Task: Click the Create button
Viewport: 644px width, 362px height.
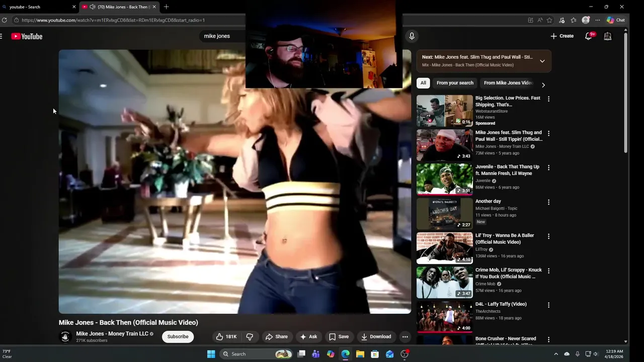Action: pos(562,36)
